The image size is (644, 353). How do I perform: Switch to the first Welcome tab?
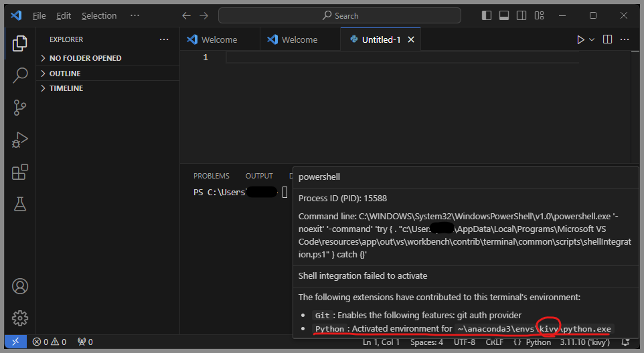(x=220, y=39)
